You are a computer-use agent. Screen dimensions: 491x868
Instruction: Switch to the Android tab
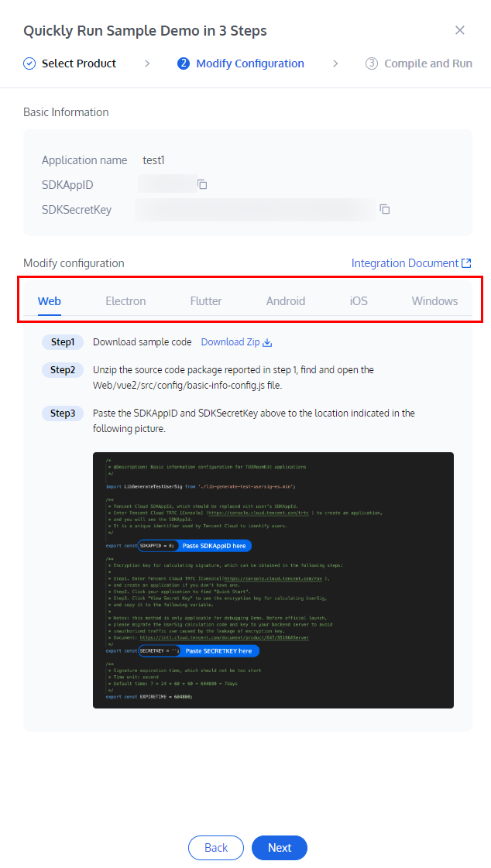(286, 301)
